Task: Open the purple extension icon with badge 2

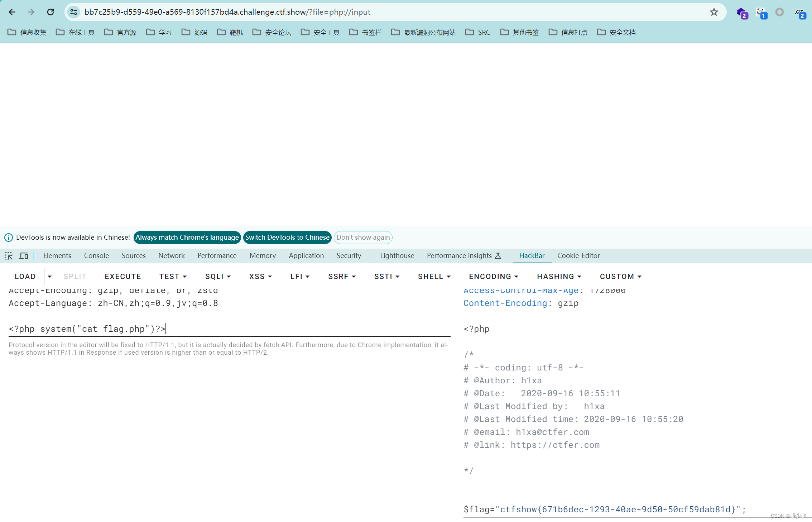Action: coord(741,13)
